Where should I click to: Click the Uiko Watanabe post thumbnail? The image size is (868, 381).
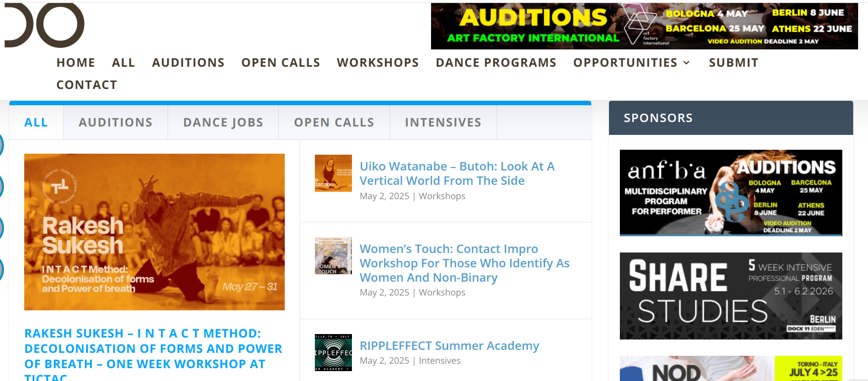(x=333, y=173)
